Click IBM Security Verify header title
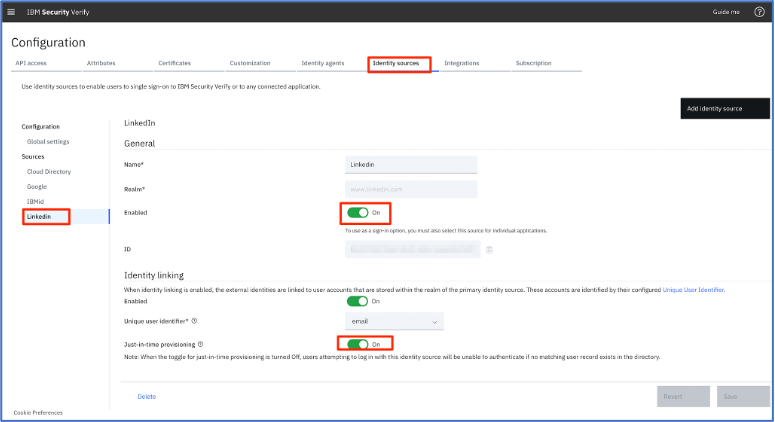 click(58, 12)
